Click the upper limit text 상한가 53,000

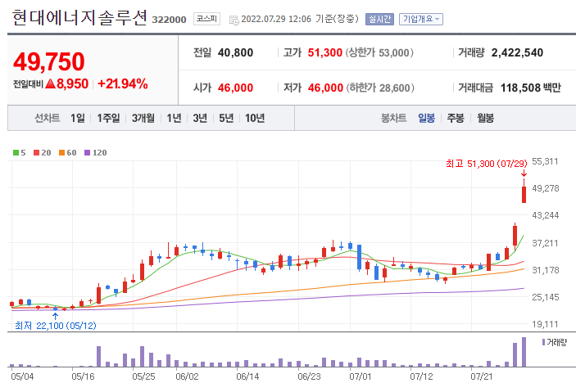(379, 53)
